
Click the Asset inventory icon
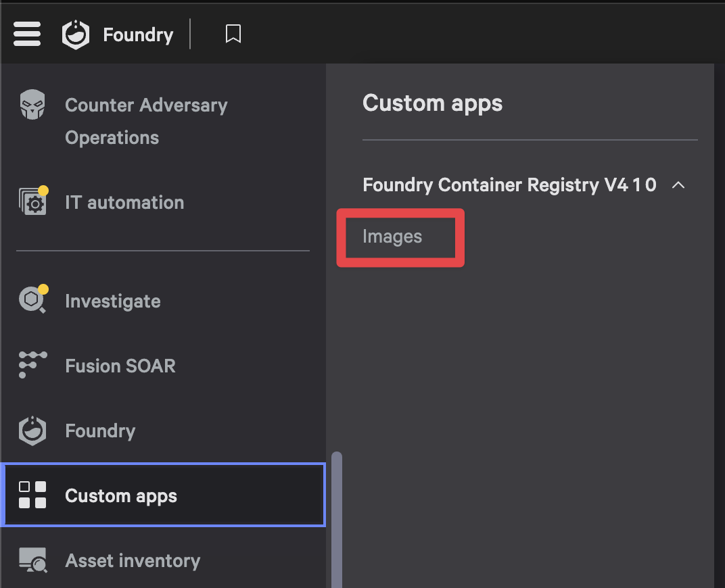click(33, 560)
